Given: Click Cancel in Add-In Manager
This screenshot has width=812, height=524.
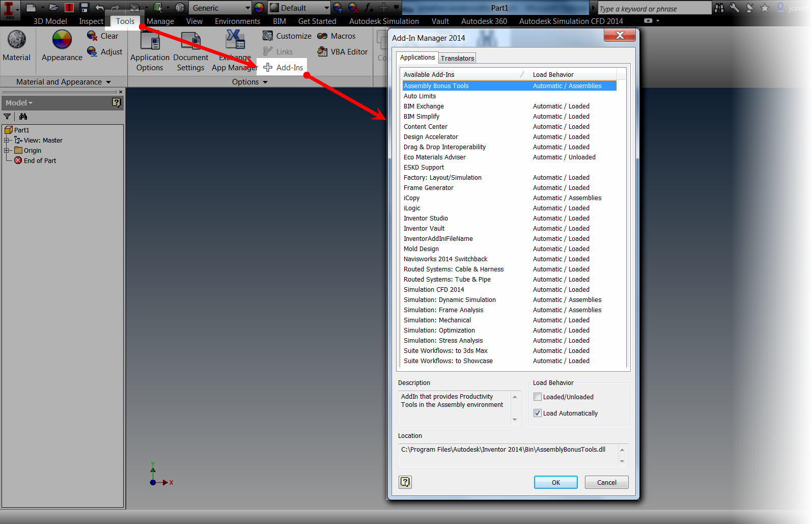Looking at the screenshot, I should pyautogui.click(x=607, y=482).
